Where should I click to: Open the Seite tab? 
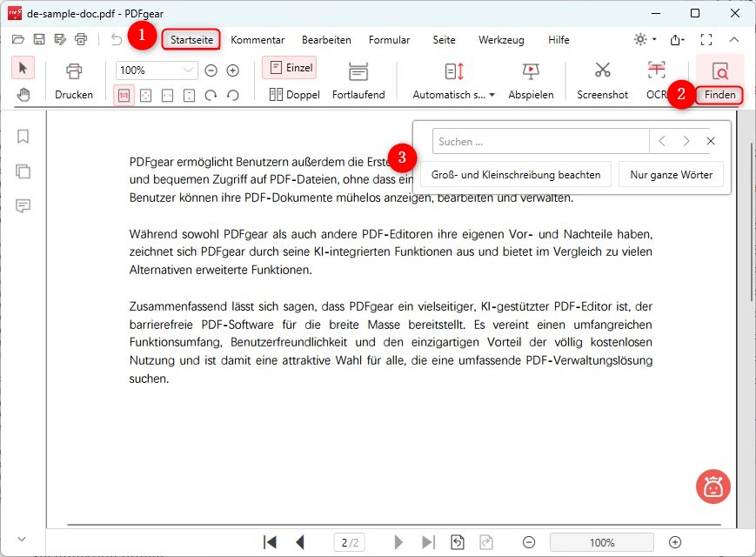444,39
